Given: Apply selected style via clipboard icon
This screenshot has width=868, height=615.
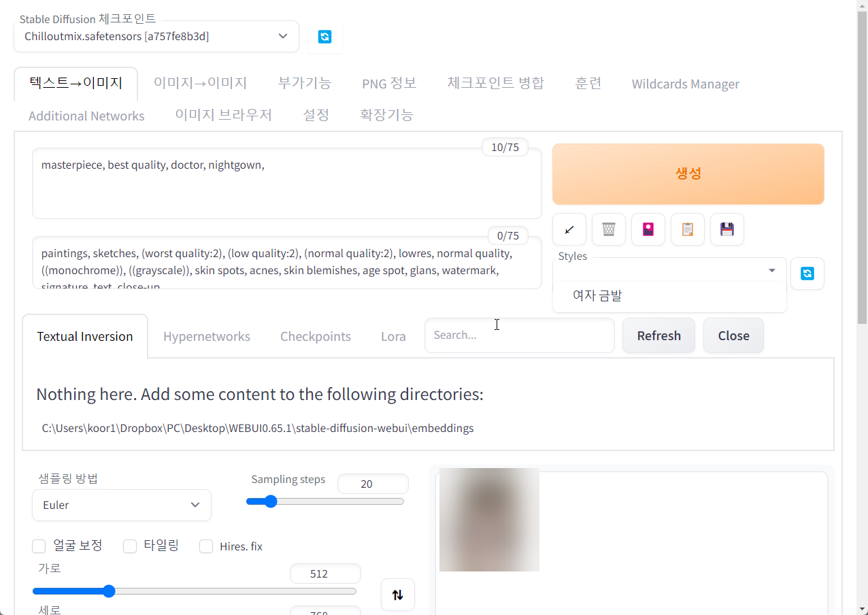Looking at the screenshot, I should (687, 229).
